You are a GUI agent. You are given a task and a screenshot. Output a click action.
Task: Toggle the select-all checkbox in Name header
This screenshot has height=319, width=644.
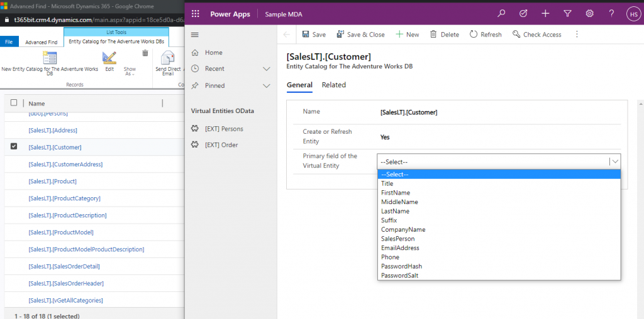click(14, 103)
